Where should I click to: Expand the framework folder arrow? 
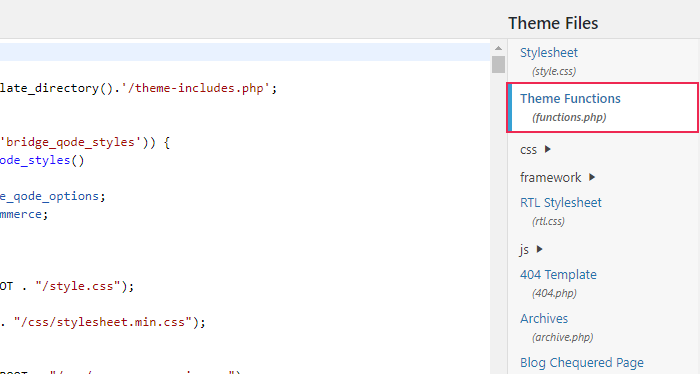click(592, 177)
